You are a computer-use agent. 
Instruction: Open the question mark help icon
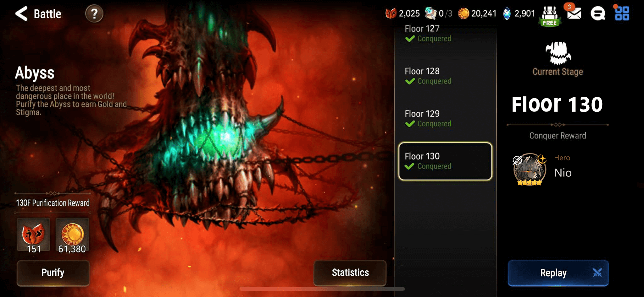[x=94, y=14]
